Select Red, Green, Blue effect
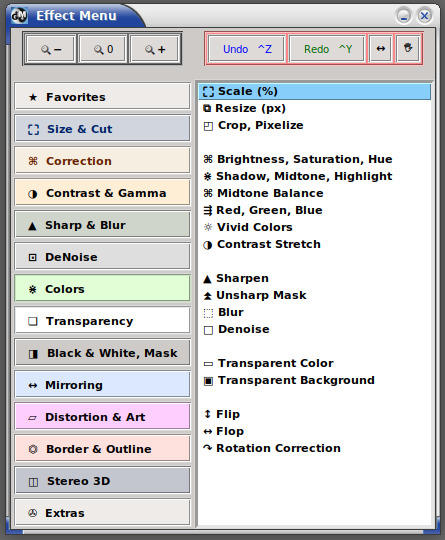The image size is (445, 540). (x=314, y=210)
